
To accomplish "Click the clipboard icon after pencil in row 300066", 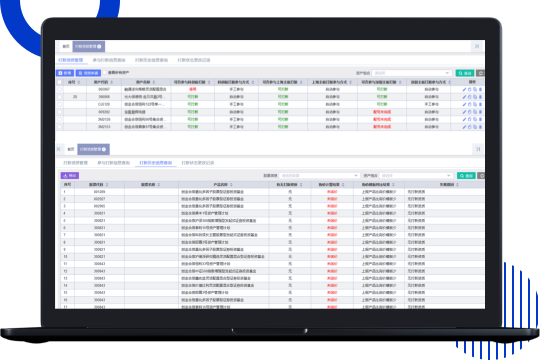I will 469,97.
